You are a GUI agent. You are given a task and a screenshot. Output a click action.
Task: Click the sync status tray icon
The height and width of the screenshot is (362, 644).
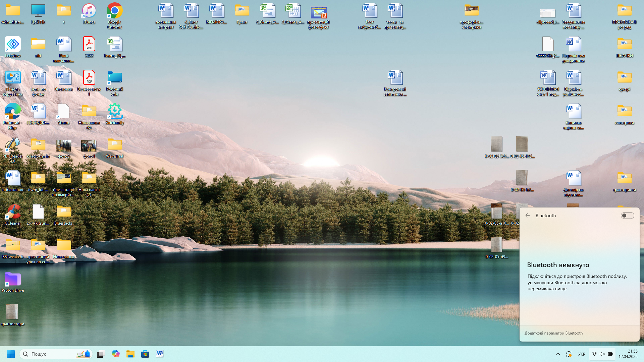tap(569, 354)
